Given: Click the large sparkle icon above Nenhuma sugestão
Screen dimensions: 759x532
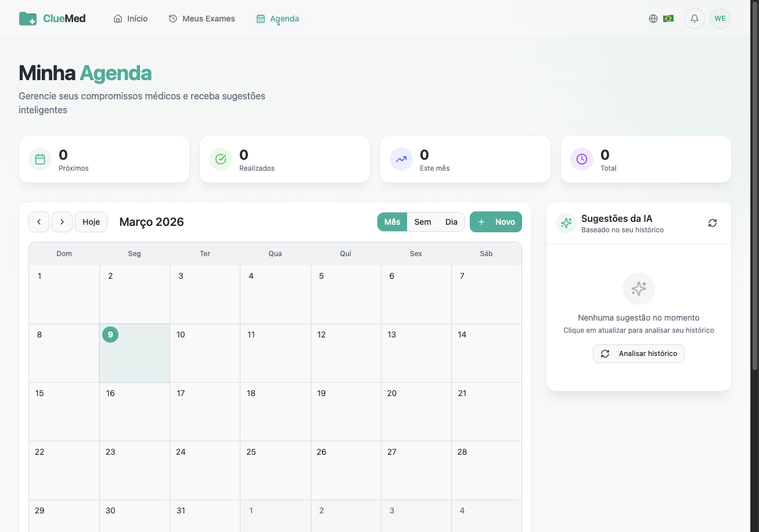Looking at the screenshot, I should 639,289.
